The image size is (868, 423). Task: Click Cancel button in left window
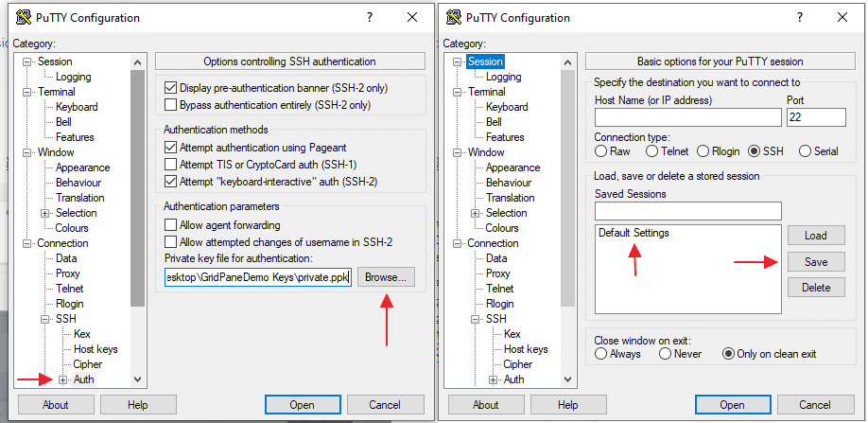point(385,405)
